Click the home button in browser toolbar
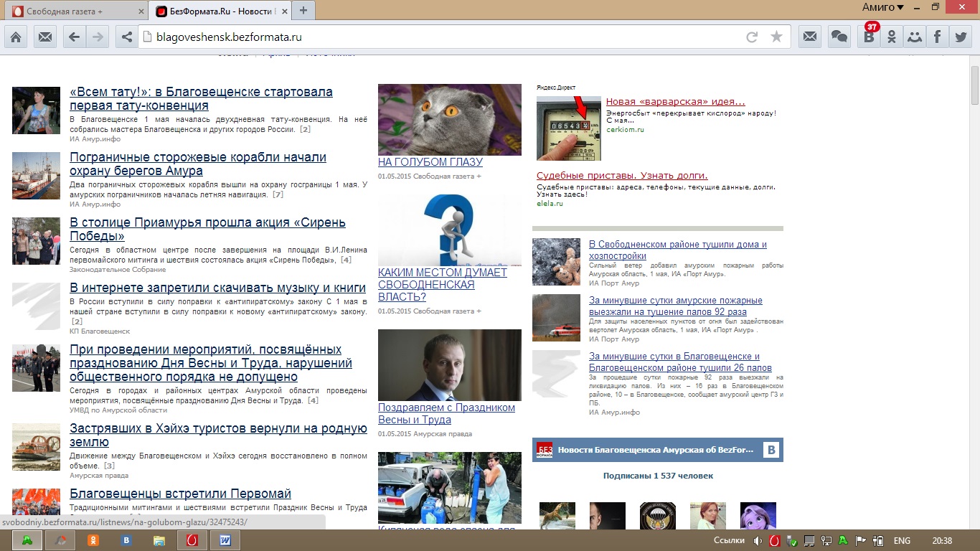Viewport: 980px width, 551px height. pyautogui.click(x=16, y=37)
